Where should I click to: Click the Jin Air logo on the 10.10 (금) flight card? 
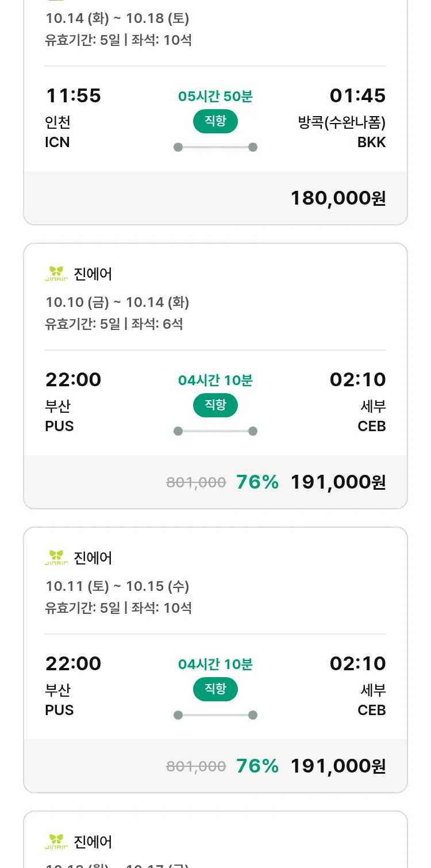click(56, 274)
